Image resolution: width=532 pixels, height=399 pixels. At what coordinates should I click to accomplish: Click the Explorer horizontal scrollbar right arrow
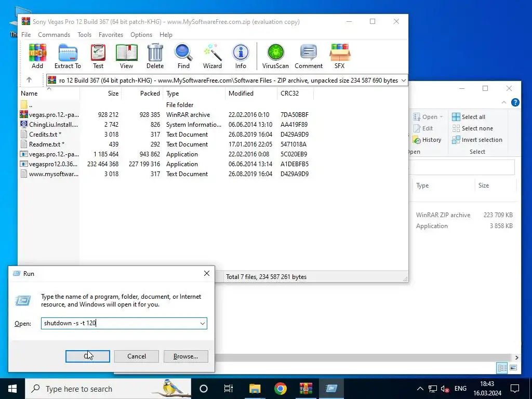coord(516,357)
